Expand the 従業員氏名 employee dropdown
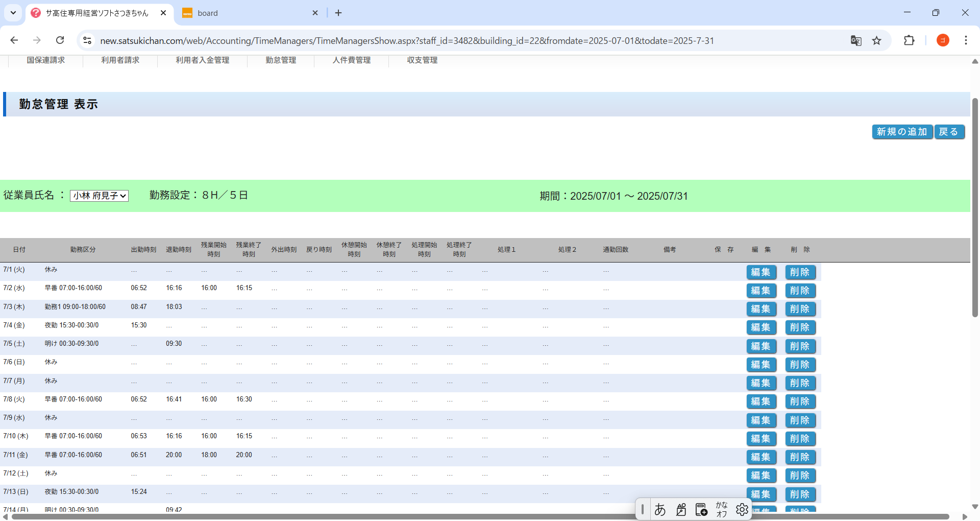The height and width of the screenshot is (521, 980). 99,196
